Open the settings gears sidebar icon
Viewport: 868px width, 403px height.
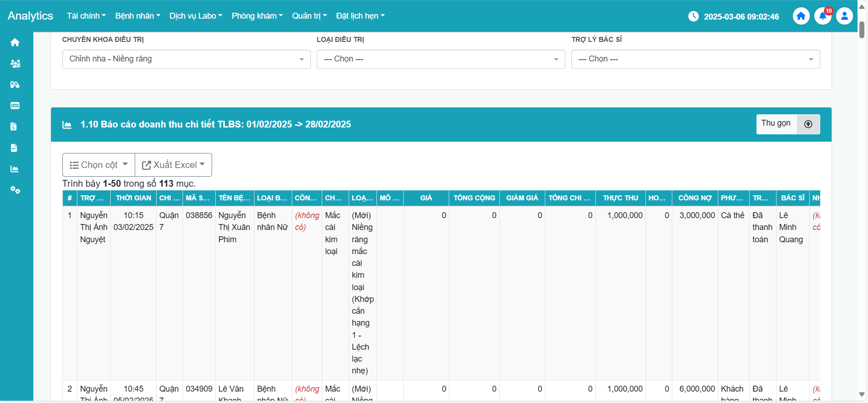pos(15,190)
